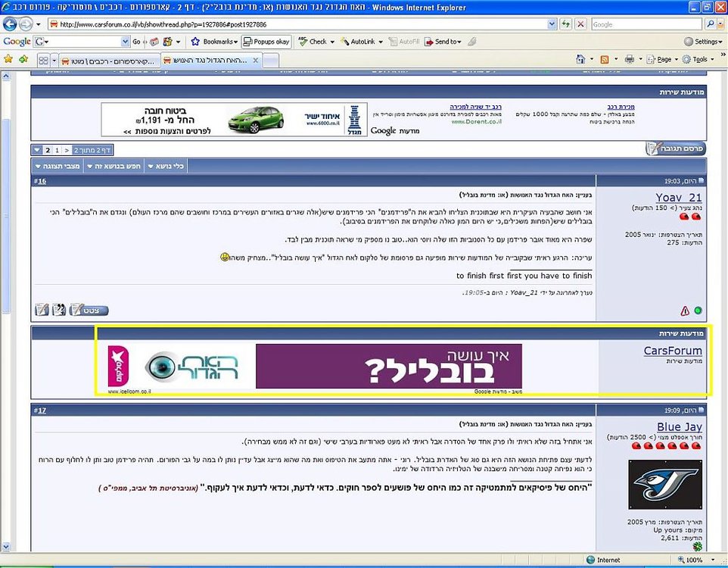Open the Quick Tabs grid icon
728x568 pixels.
44,61
